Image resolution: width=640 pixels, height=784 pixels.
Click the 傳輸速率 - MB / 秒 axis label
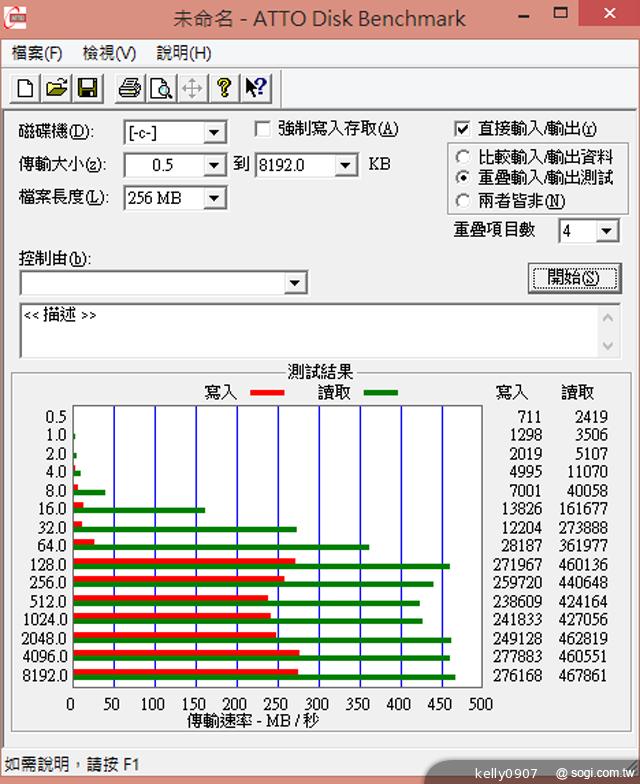pyautogui.click(x=252, y=720)
